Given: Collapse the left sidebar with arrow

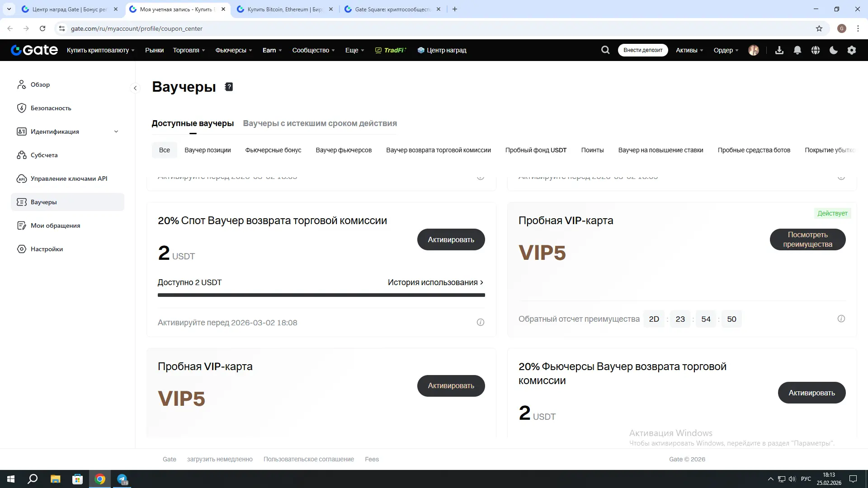Looking at the screenshot, I should [x=135, y=88].
